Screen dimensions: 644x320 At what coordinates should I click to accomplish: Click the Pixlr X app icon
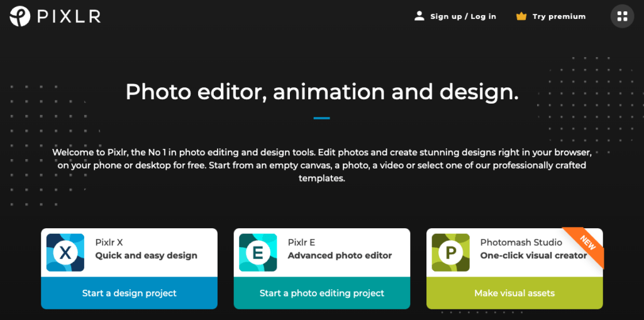[x=65, y=253]
